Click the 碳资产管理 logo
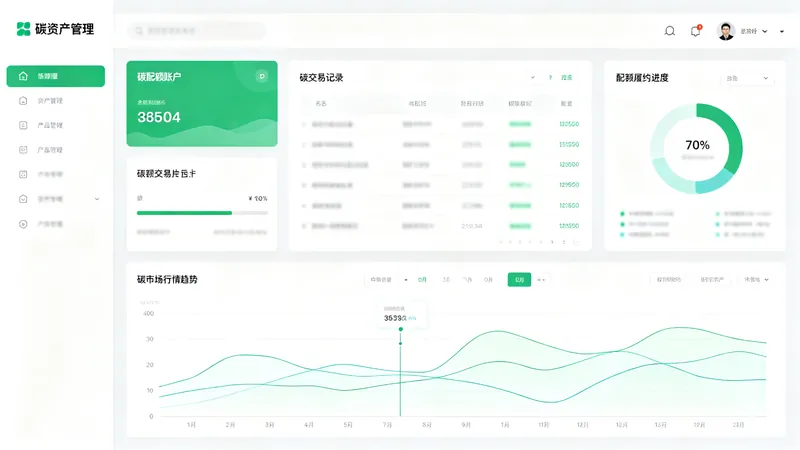Viewport: 800px width, 450px height. click(x=55, y=29)
